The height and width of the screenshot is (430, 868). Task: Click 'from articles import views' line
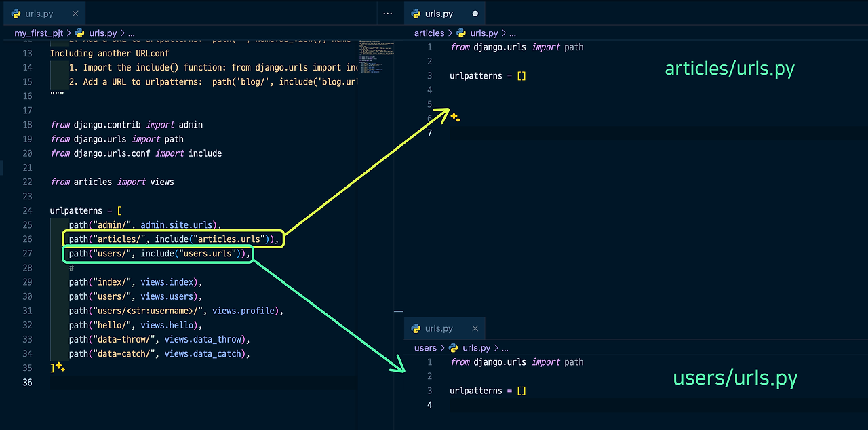[112, 182]
